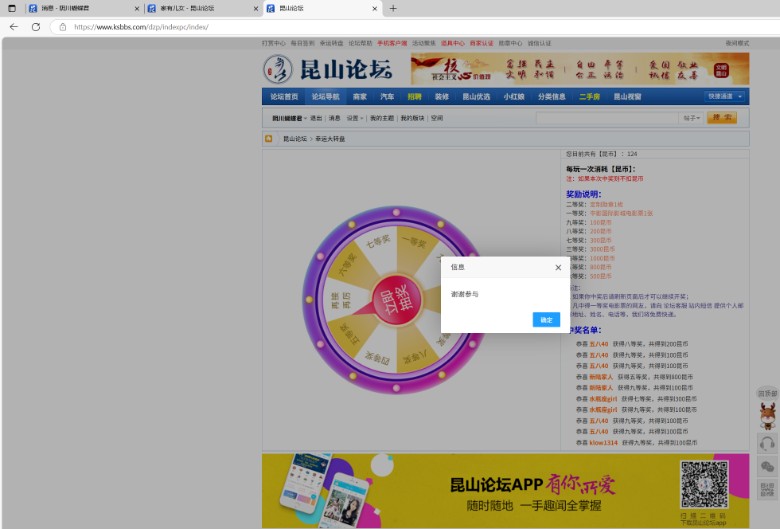Image resolution: width=780 pixels, height=529 pixels.
Task: Expand the 快捷通道 dropdown in the nav bar
Action: [x=724, y=97]
